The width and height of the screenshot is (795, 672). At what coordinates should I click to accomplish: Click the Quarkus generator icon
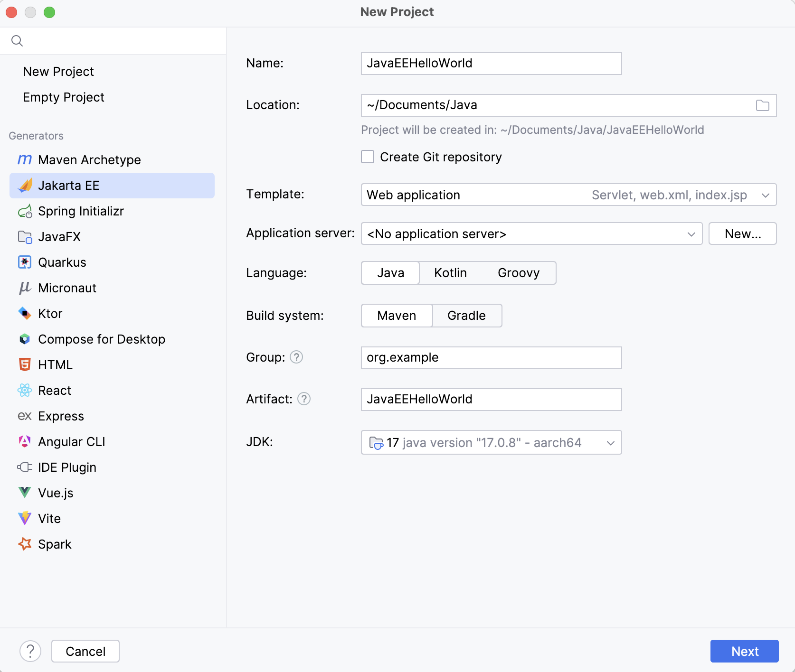[25, 262]
